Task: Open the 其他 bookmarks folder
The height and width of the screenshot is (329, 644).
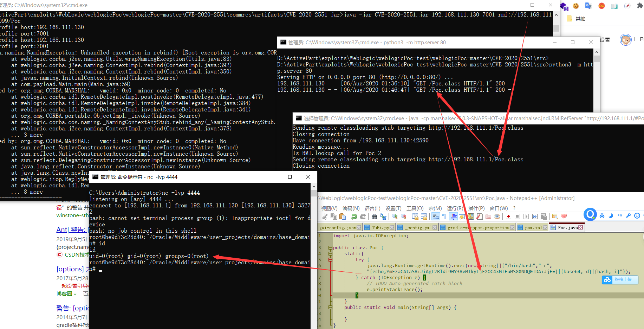Action: click(576, 19)
